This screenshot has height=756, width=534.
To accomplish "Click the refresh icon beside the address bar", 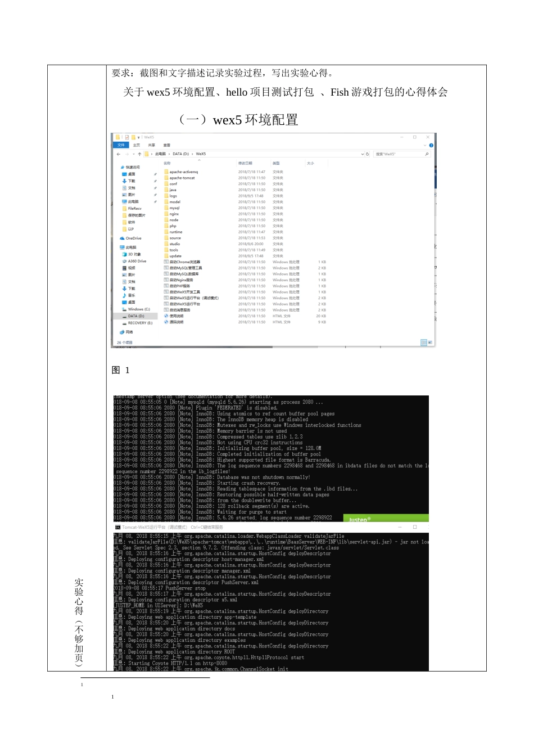I will [x=367, y=154].
